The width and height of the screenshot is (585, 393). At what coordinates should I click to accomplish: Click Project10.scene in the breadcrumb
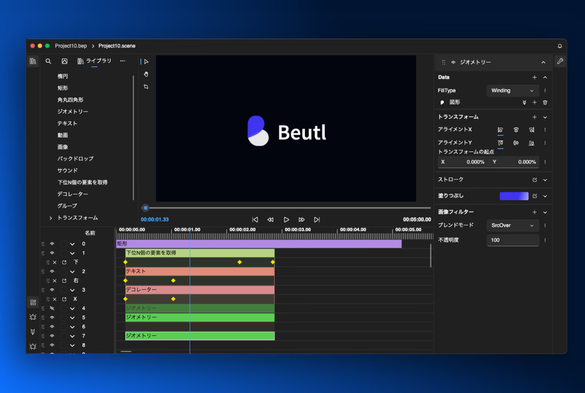coord(117,46)
